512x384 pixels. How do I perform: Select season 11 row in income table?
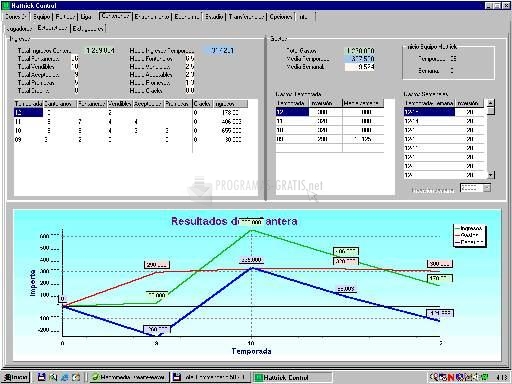[131, 122]
